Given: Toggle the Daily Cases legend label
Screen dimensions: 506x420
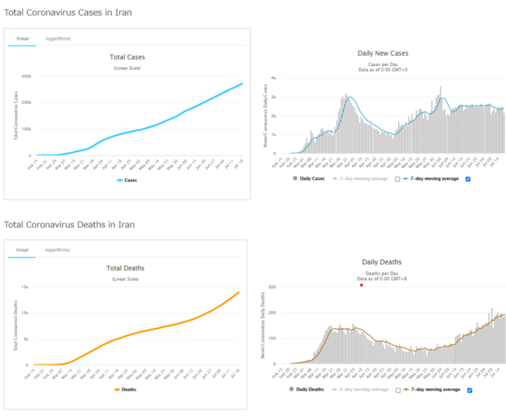Looking at the screenshot, I should (314, 179).
